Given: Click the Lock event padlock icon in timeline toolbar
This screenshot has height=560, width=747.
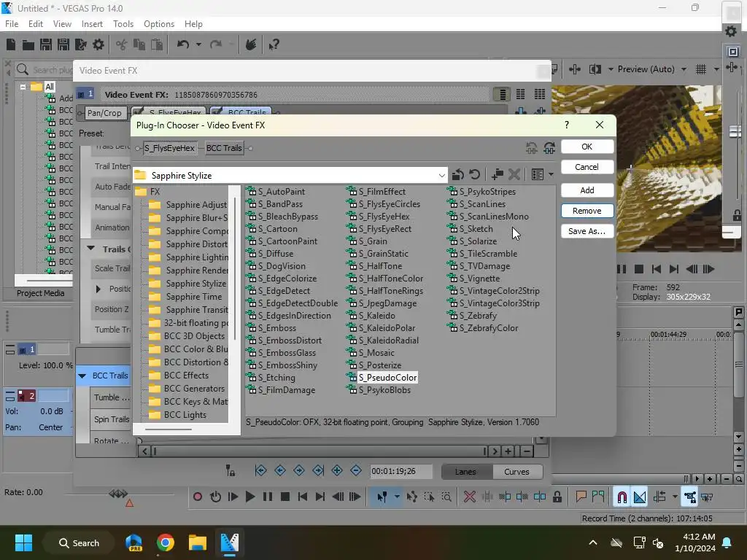Looking at the screenshot, I should click(x=557, y=497).
